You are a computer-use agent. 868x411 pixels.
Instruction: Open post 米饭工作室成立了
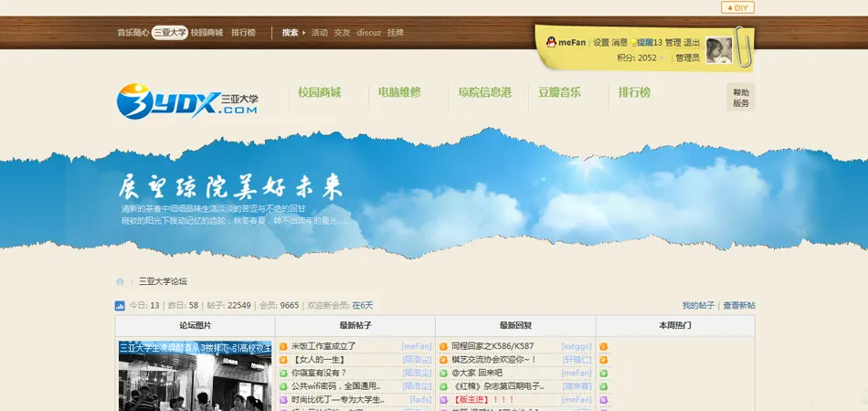click(323, 346)
